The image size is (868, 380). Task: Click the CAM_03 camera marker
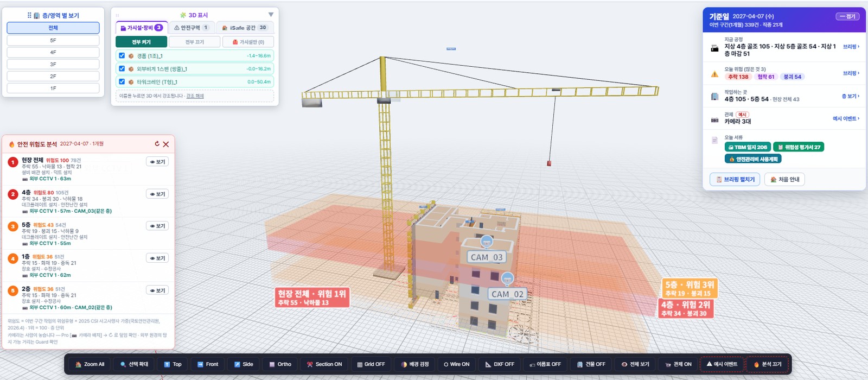pos(487,257)
